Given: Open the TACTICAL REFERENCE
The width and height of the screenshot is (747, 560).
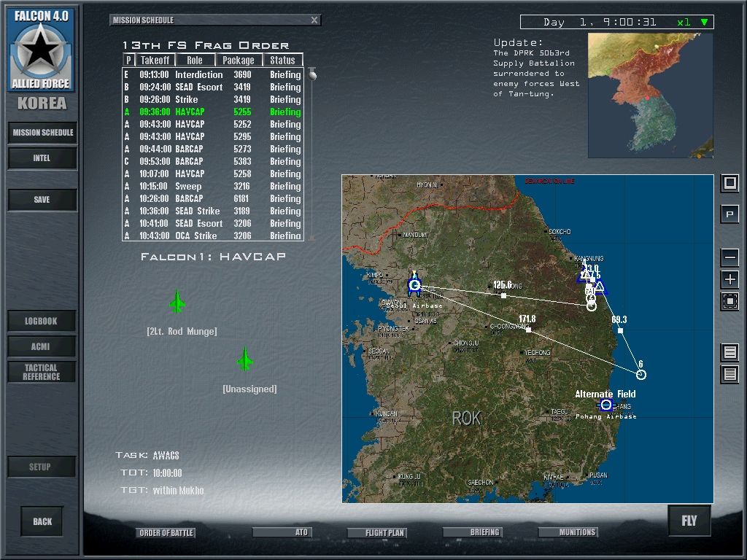Looking at the screenshot, I should tap(42, 372).
